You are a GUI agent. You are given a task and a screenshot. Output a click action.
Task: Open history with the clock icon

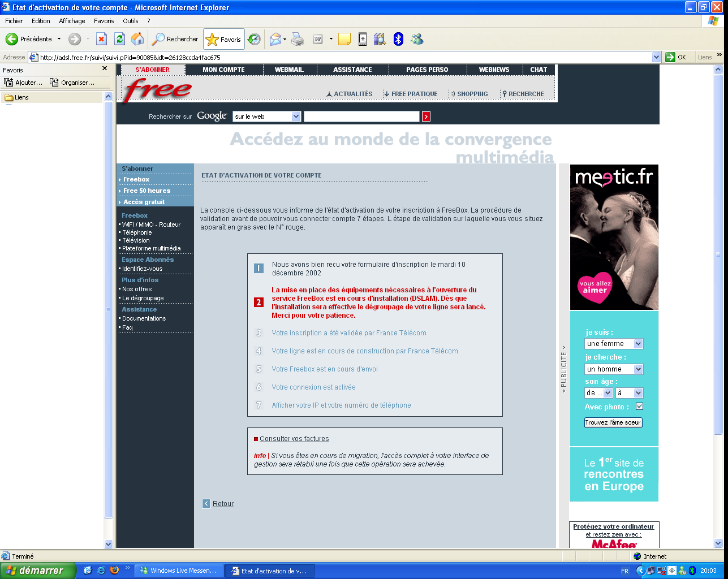click(255, 39)
